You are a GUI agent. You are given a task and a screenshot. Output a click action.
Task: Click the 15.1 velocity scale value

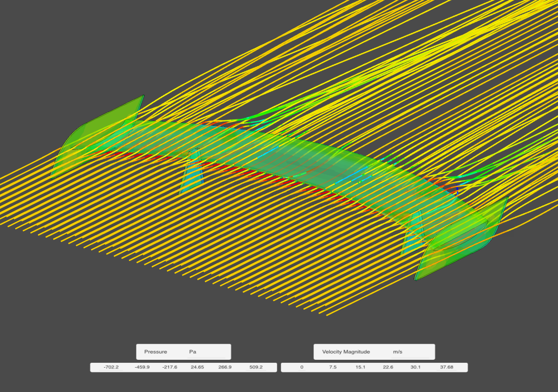pyautogui.click(x=360, y=367)
